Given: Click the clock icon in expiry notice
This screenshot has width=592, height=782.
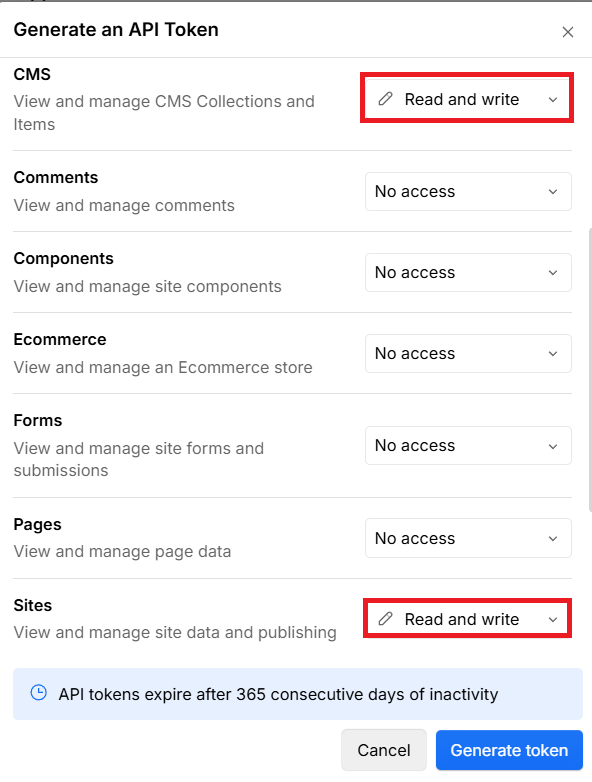Looking at the screenshot, I should [x=38, y=693].
